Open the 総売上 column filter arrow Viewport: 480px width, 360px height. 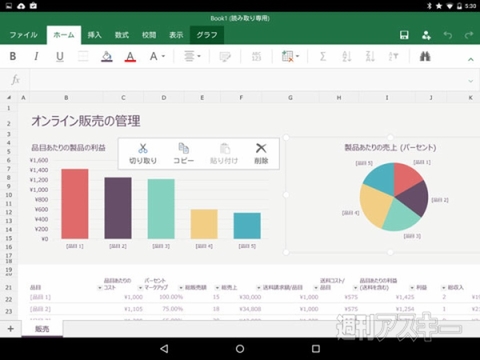(x=258, y=288)
